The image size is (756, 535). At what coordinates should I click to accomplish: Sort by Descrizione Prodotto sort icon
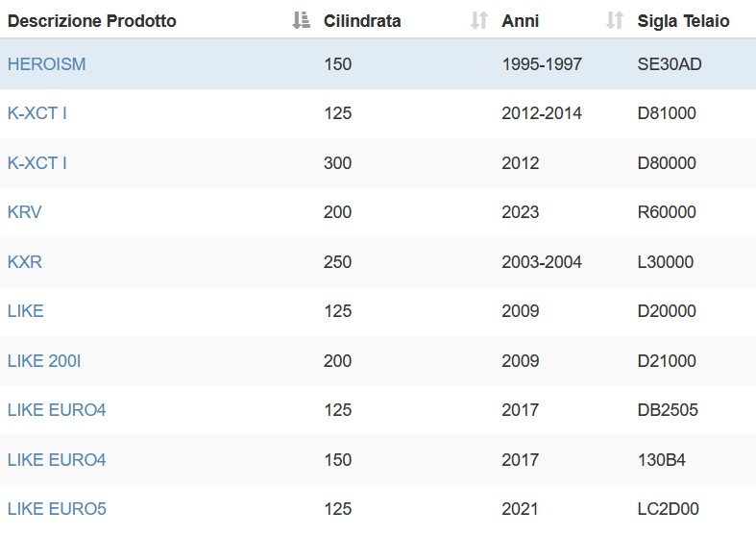(x=302, y=21)
